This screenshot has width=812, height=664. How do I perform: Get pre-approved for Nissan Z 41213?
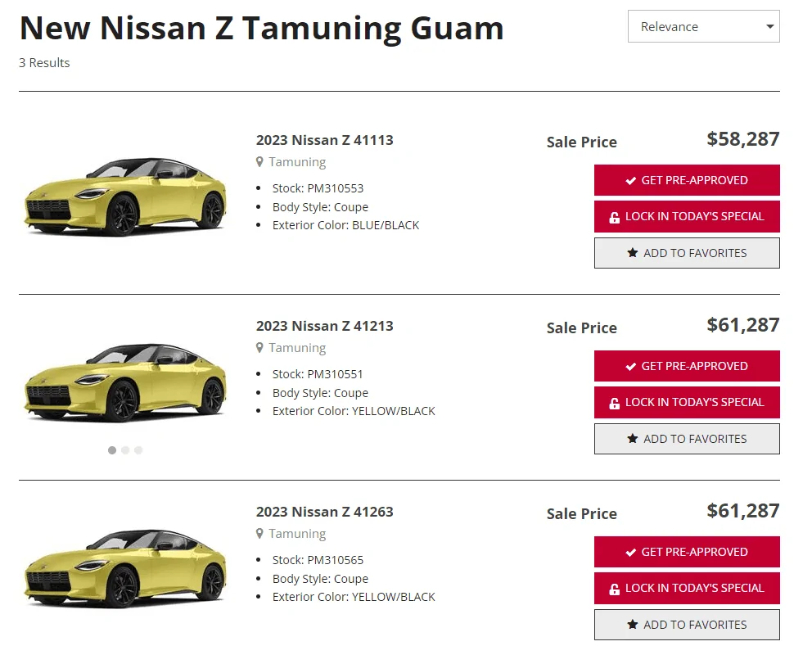point(687,366)
